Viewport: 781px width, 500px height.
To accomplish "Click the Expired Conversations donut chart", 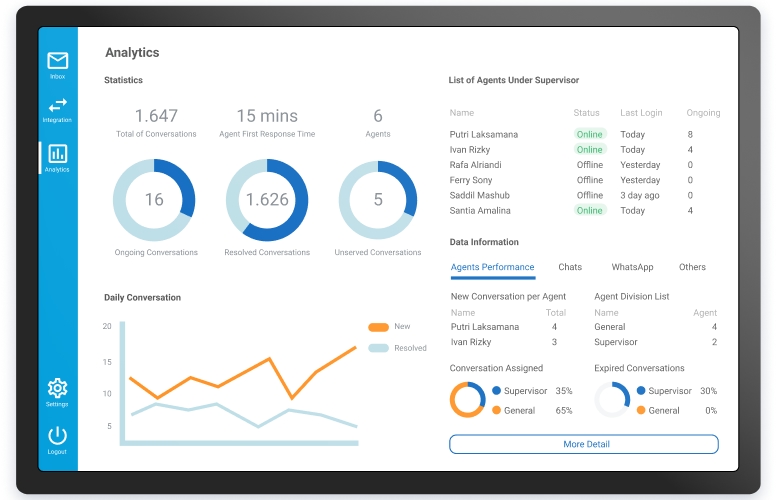I will [x=612, y=400].
